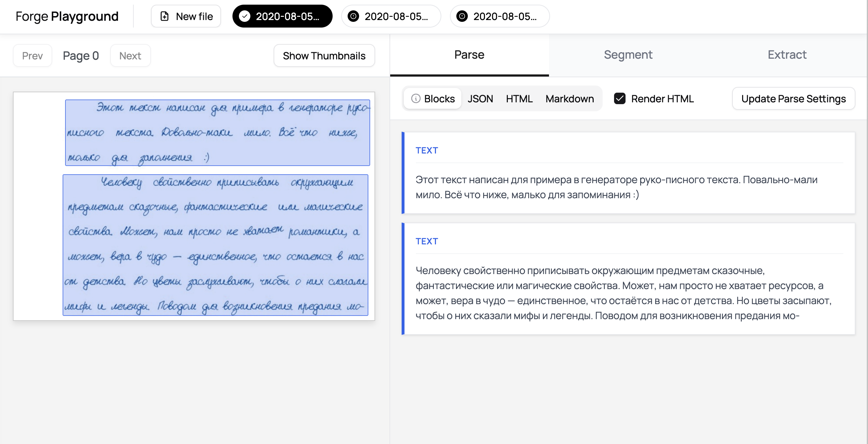
Task: Select the Parse tab
Action: [x=469, y=55]
